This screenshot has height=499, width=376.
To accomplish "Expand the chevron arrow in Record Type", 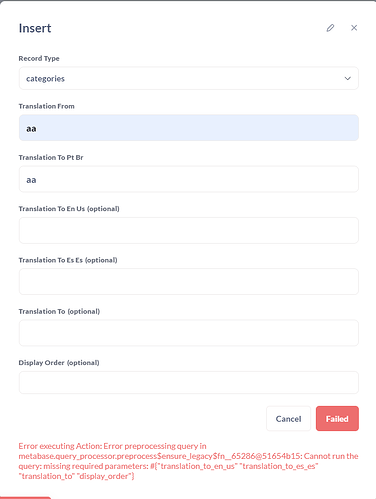I will click(347, 79).
